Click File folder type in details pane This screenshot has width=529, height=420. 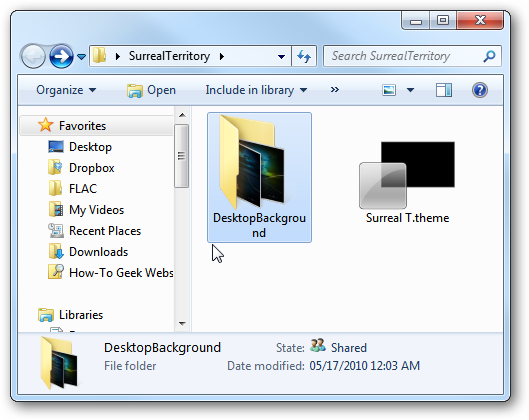pyautogui.click(x=130, y=366)
